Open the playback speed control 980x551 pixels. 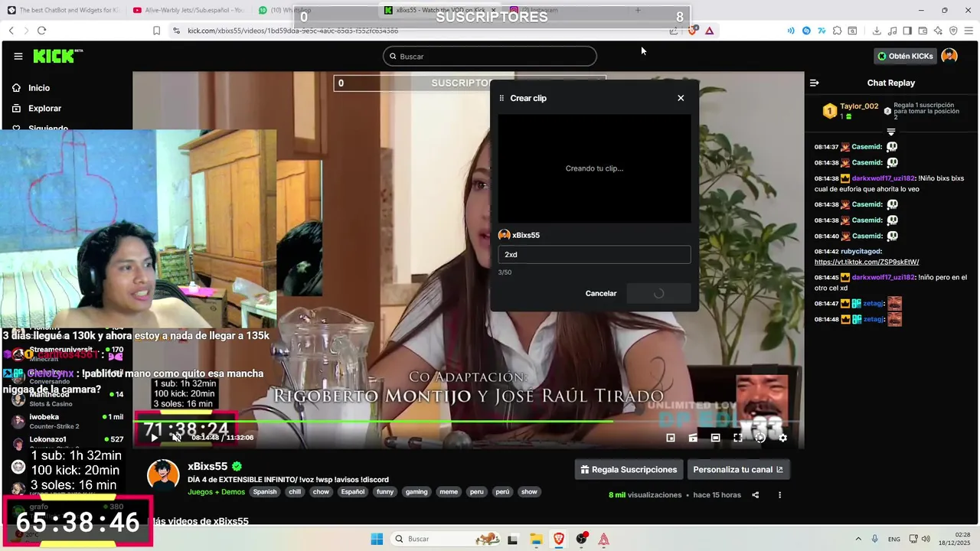(760, 438)
